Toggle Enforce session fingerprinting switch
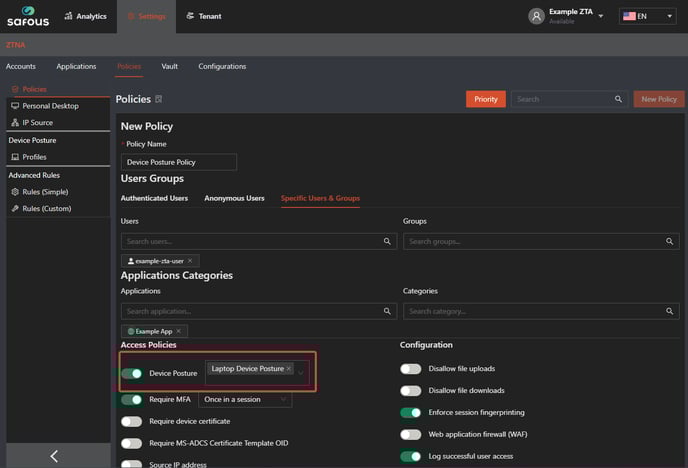Image resolution: width=688 pixels, height=468 pixels. pyautogui.click(x=411, y=413)
